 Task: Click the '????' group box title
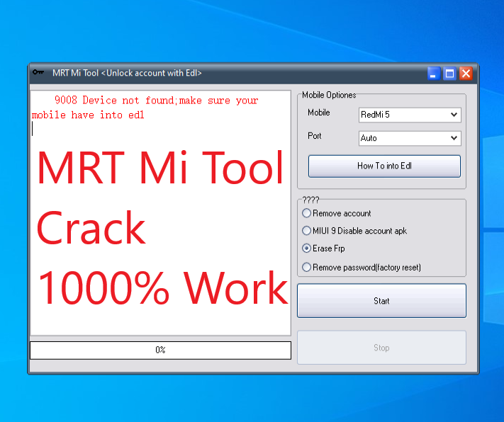click(x=310, y=200)
